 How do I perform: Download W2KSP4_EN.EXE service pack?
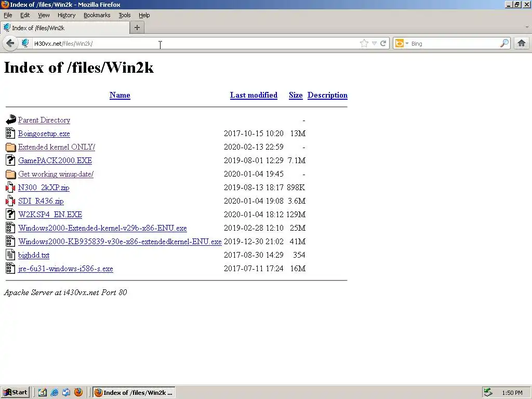50,215
